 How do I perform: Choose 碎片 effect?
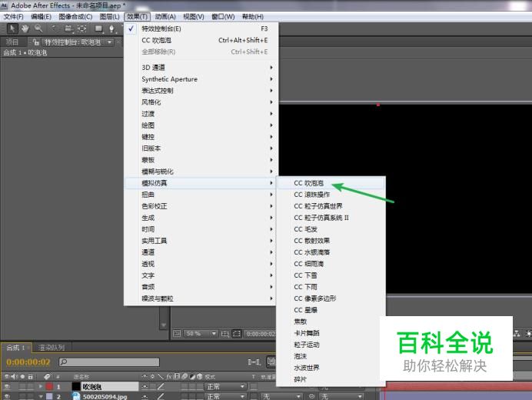tap(331, 379)
